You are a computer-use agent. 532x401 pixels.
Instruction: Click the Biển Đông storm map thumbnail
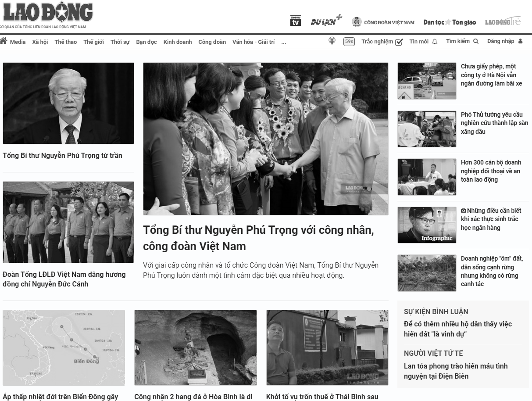tap(64, 348)
